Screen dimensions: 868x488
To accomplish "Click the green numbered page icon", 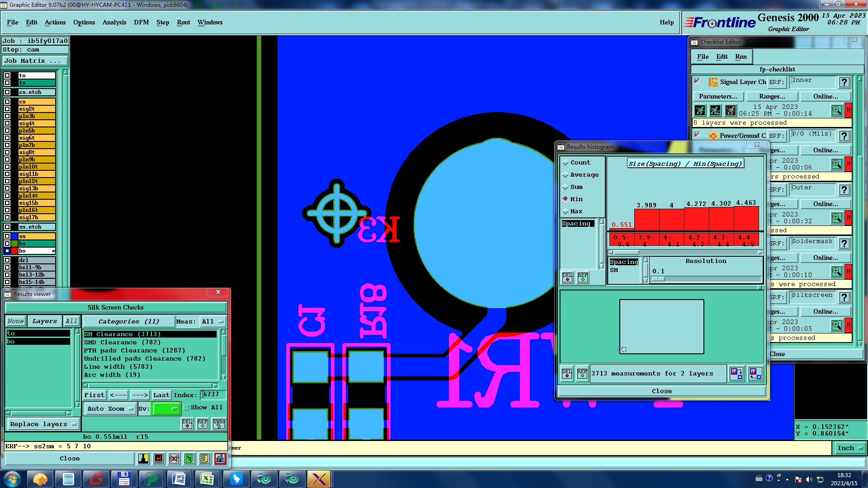I will click(189, 459).
